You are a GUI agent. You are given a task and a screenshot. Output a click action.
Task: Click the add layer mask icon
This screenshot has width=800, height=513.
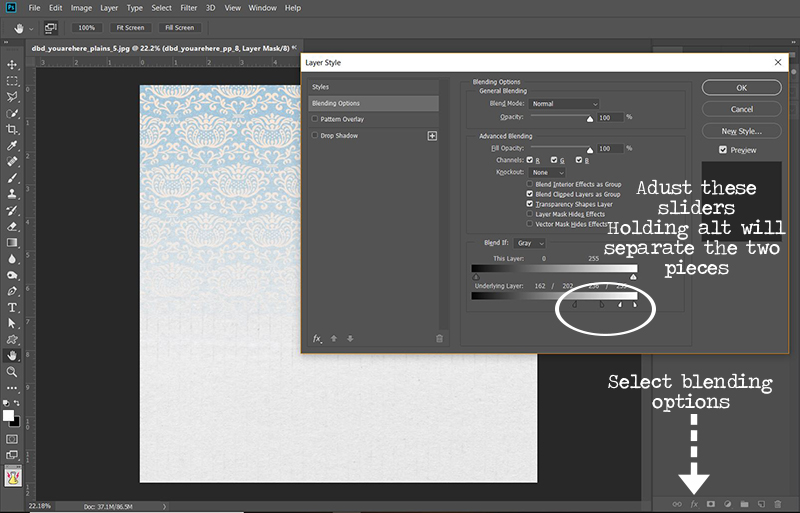[x=711, y=503]
